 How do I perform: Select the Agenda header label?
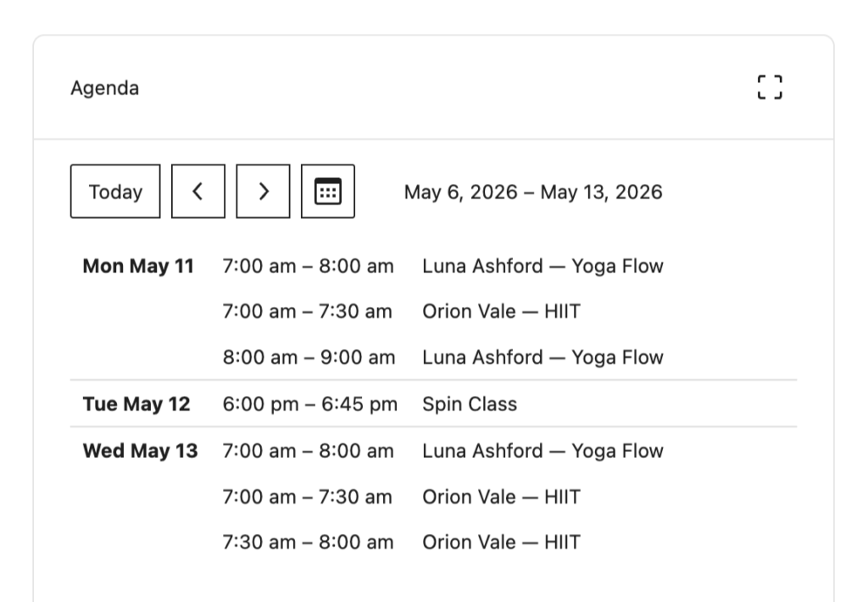point(105,87)
